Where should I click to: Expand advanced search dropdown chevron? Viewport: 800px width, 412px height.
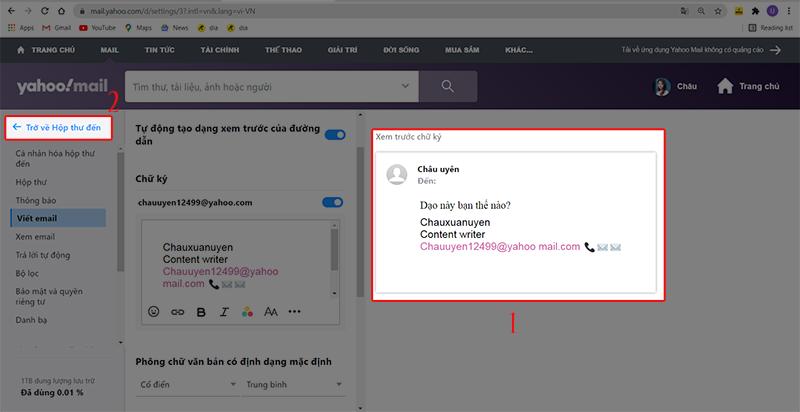[406, 86]
